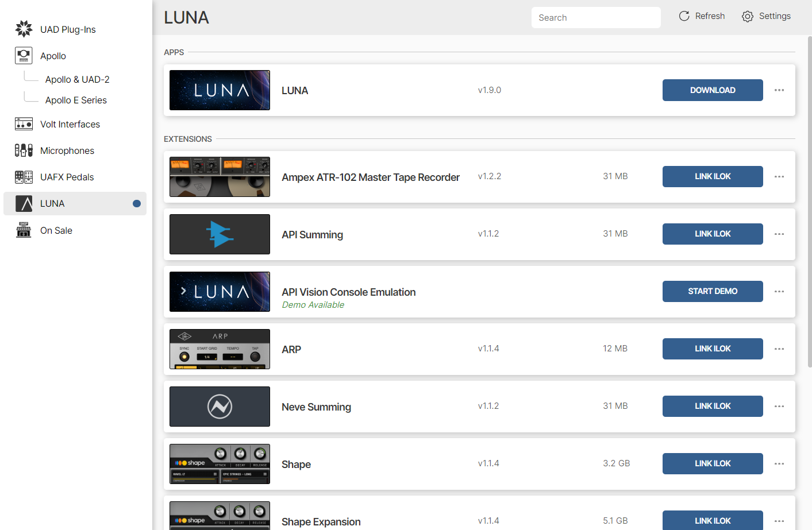Click the 'v1.9.0' version text
The height and width of the screenshot is (530, 812).
490,90
